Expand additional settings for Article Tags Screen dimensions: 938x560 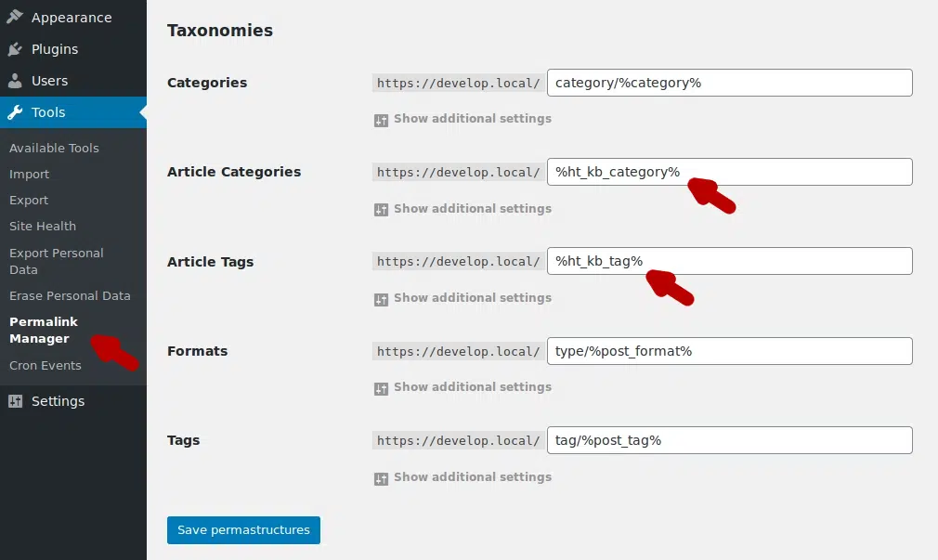point(472,298)
